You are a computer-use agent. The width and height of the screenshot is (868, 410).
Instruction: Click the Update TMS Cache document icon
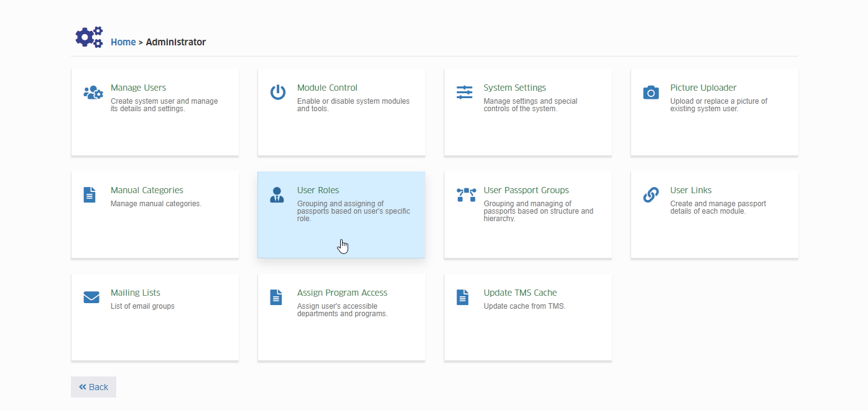pos(463,297)
